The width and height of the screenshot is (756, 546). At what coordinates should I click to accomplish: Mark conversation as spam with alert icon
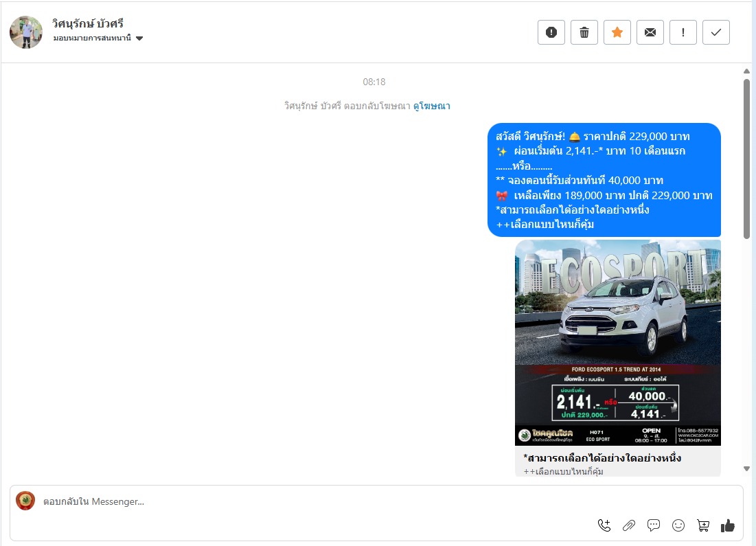[551, 32]
